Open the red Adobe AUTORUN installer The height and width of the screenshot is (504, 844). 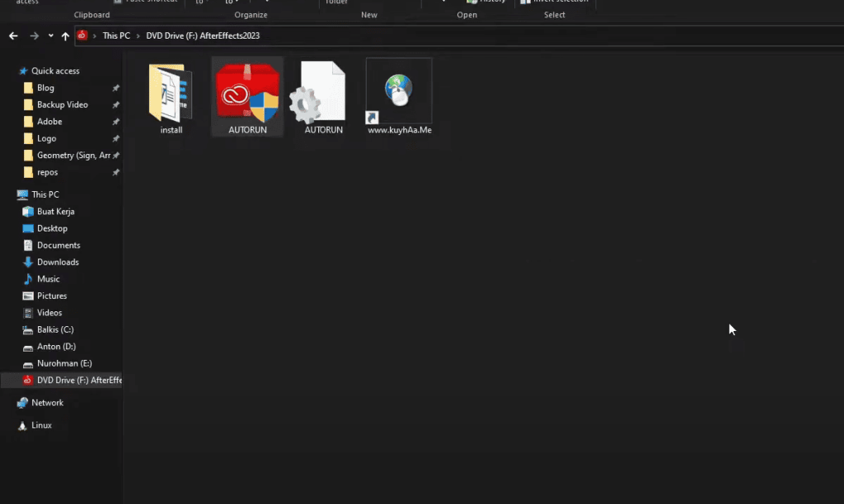click(247, 93)
